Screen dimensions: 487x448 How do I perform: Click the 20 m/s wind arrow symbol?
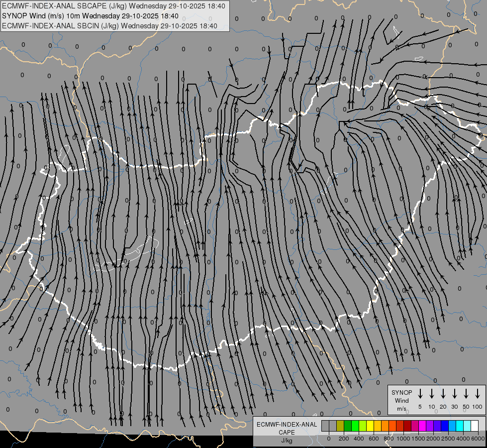click(443, 394)
